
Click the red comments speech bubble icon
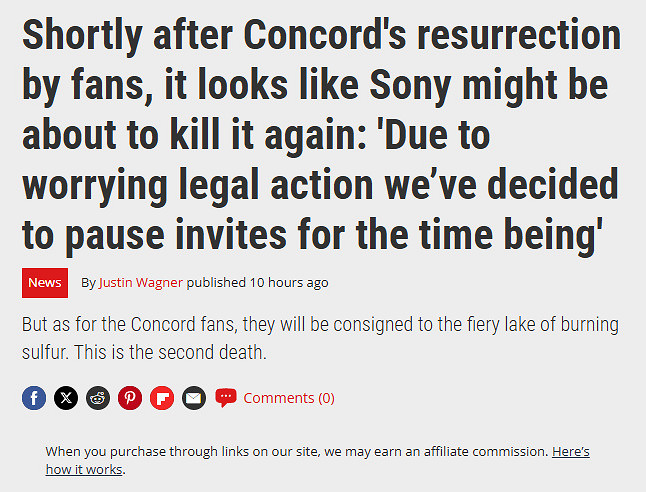226,398
